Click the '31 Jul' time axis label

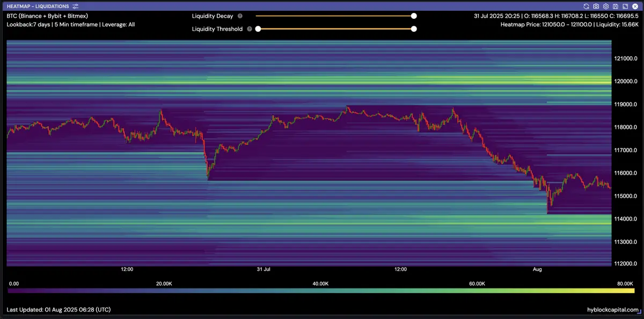264,269
